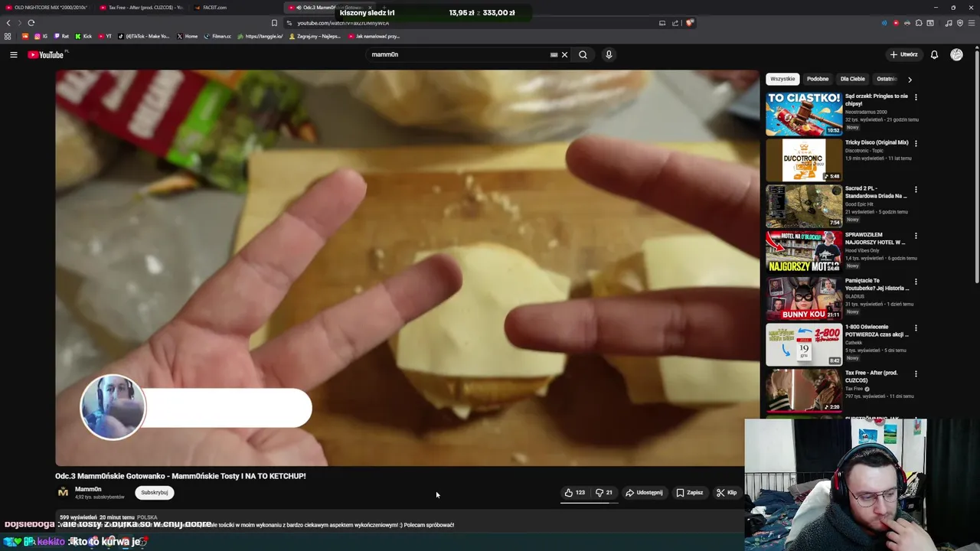Screen dimensions: 980x551
Task: Open the X Home bookmark
Action: coord(187,36)
